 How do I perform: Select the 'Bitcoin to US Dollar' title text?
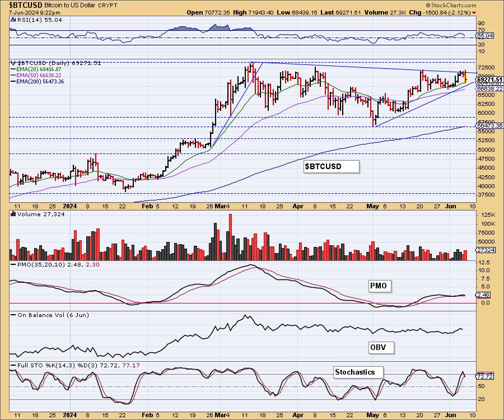(x=71, y=6)
